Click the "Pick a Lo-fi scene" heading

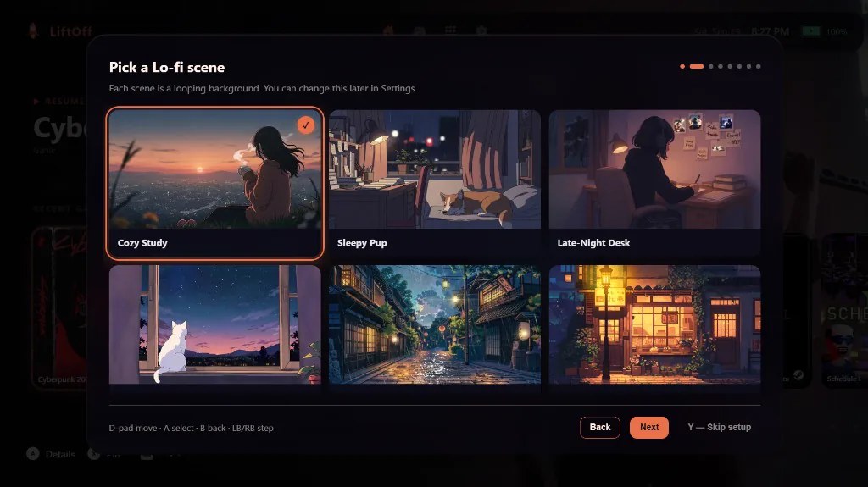click(x=167, y=68)
